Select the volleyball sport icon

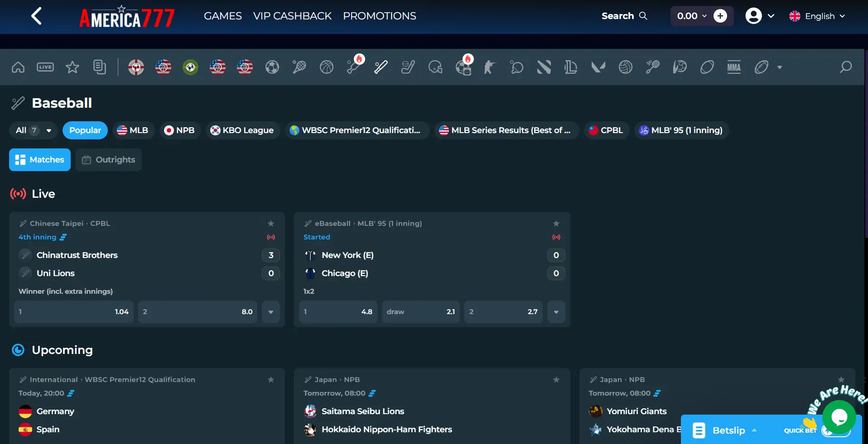[x=626, y=67]
